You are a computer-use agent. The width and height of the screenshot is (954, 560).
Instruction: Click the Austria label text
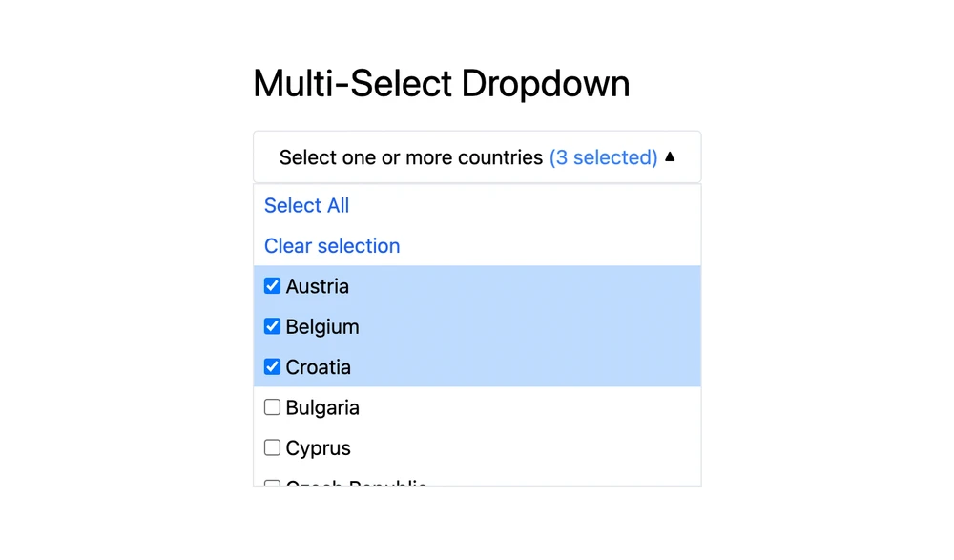[x=318, y=286]
